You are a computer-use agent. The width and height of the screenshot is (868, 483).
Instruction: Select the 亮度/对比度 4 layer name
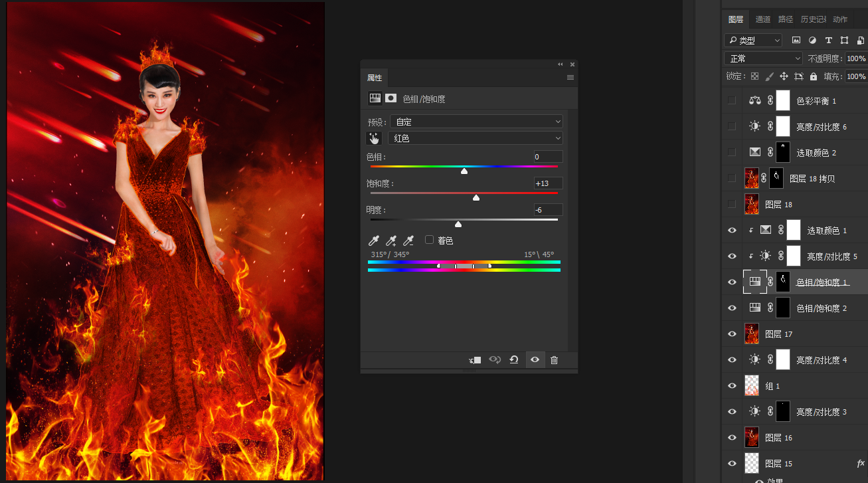click(x=822, y=360)
